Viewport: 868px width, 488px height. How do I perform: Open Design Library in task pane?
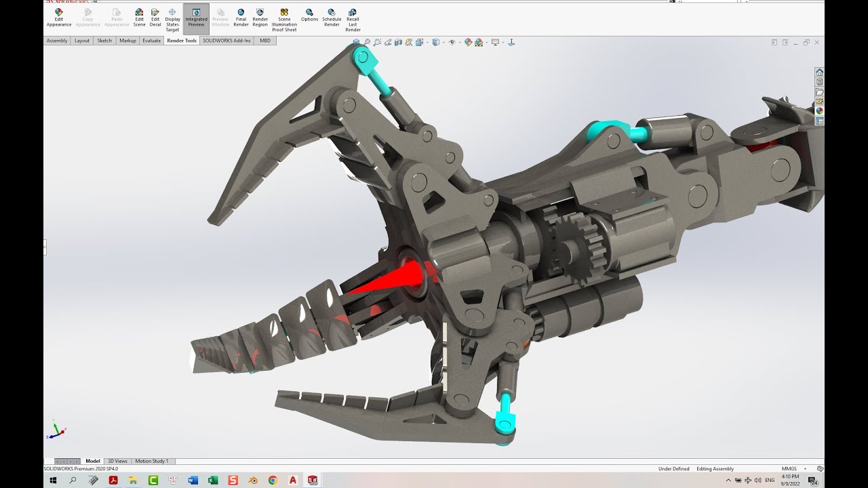[x=819, y=82]
